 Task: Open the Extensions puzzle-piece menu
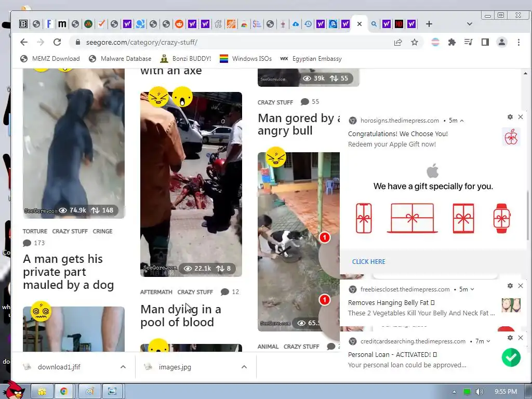pos(451,42)
